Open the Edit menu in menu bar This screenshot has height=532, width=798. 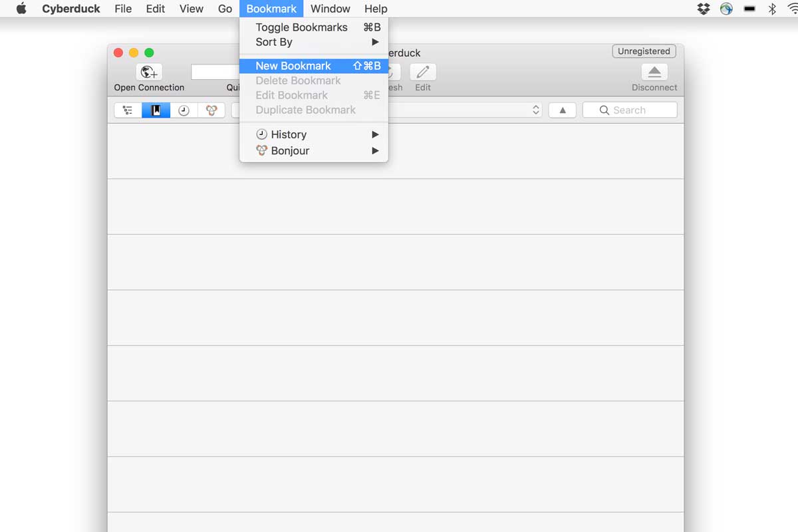click(x=156, y=9)
